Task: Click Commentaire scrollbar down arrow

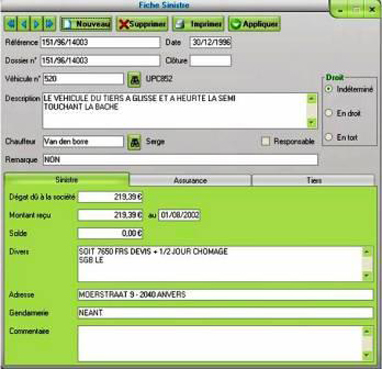Action: (x=367, y=356)
